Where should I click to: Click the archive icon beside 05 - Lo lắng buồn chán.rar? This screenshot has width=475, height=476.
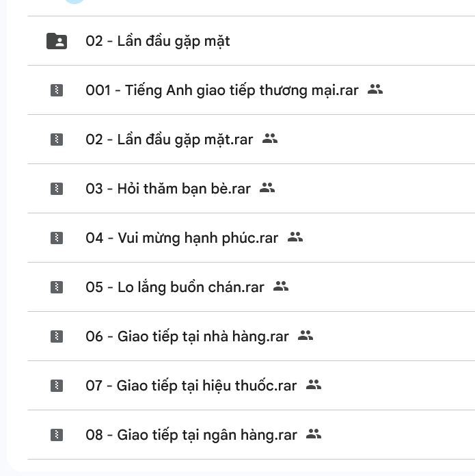57,287
